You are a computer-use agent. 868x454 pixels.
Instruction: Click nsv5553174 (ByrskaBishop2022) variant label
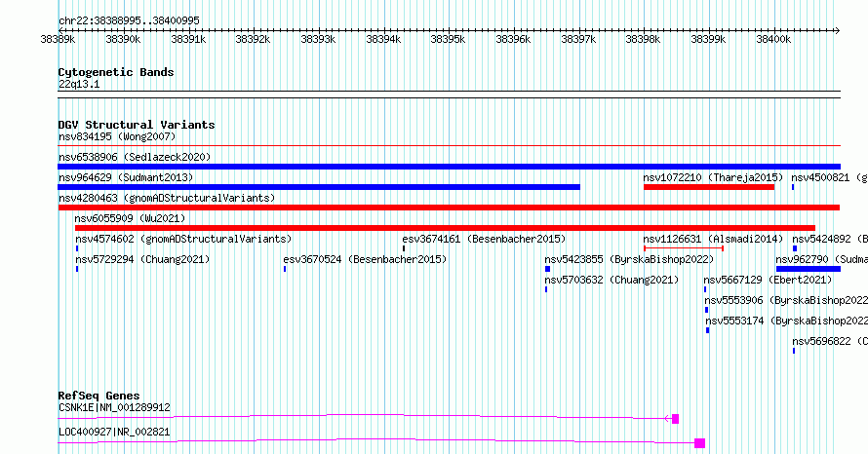787,321
